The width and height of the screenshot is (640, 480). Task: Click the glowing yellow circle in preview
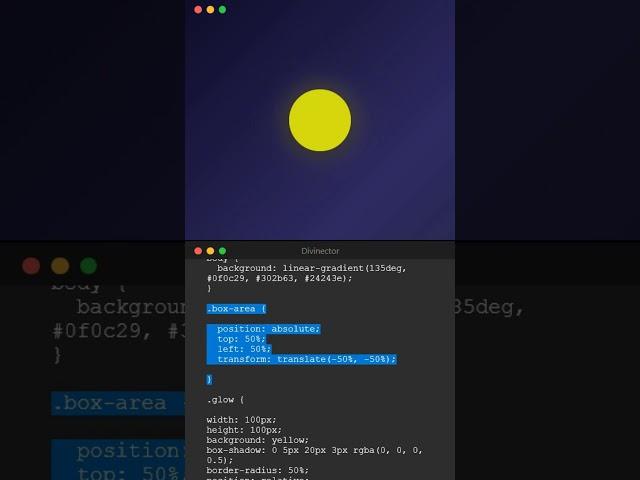click(x=320, y=120)
